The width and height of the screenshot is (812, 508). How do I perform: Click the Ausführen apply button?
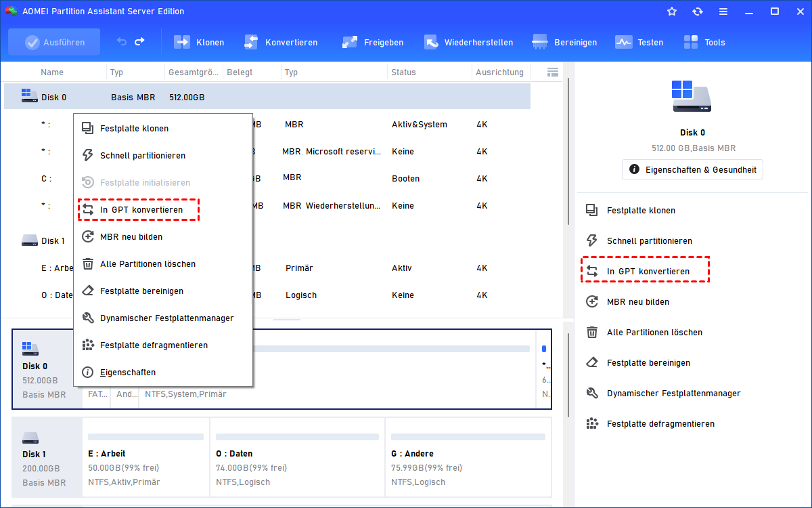(54, 42)
